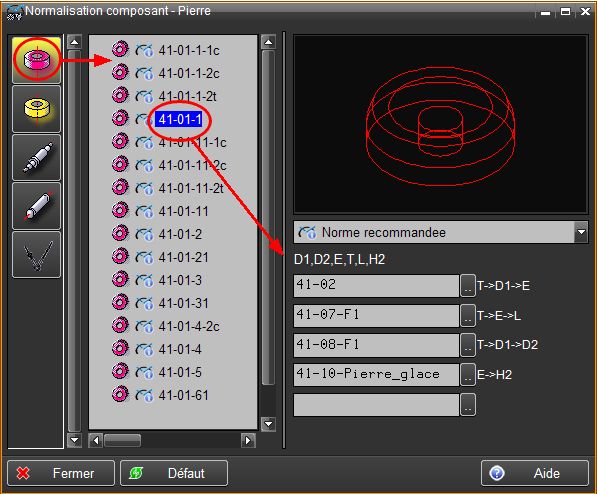Select the tweezers tool icon

pyautogui.click(x=37, y=254)
